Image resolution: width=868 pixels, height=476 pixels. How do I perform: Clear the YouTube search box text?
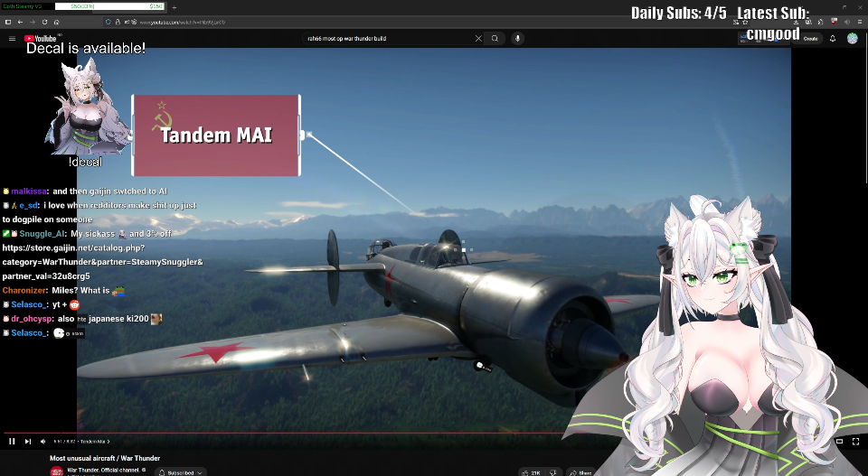coord(478,38)
